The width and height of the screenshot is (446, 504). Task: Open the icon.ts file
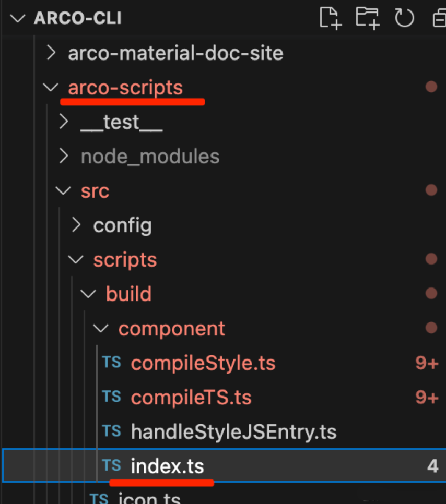pyautogui.click(x=149, y=498)
